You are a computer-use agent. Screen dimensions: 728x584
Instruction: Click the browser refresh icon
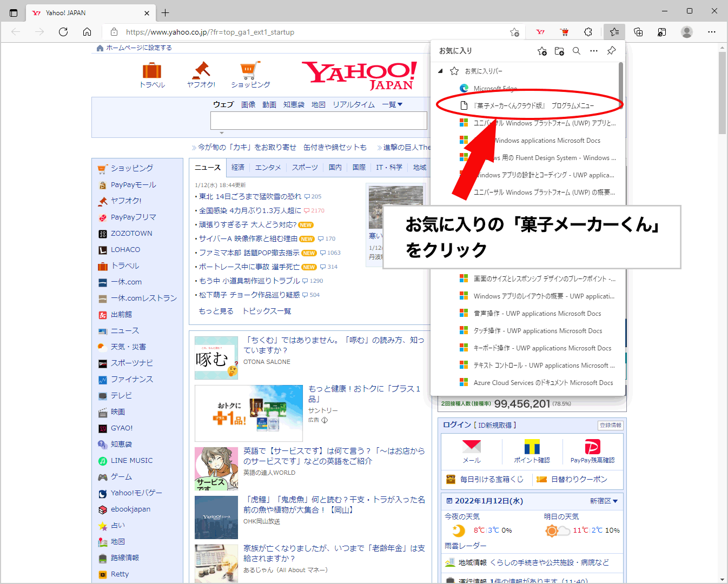coord(63,32)
